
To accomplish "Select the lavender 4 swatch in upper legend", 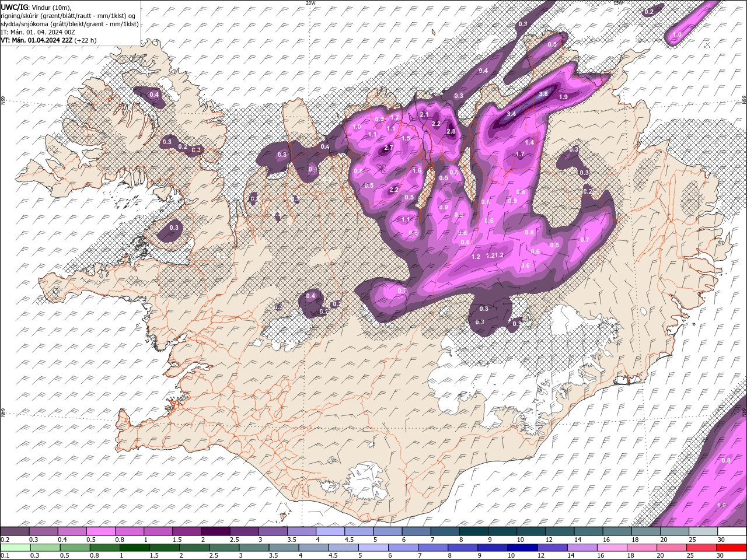I will pyautogui.click(x=330, y=531).
